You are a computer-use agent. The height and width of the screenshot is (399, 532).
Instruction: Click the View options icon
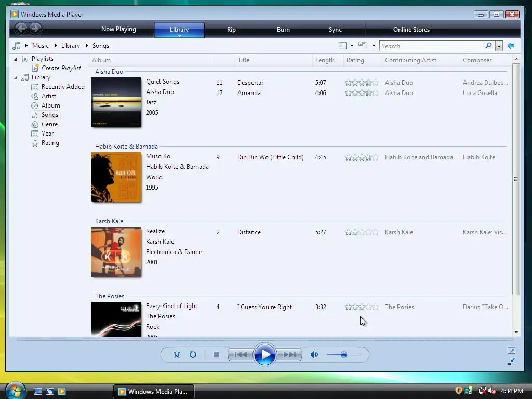click(x=363, y=46)
